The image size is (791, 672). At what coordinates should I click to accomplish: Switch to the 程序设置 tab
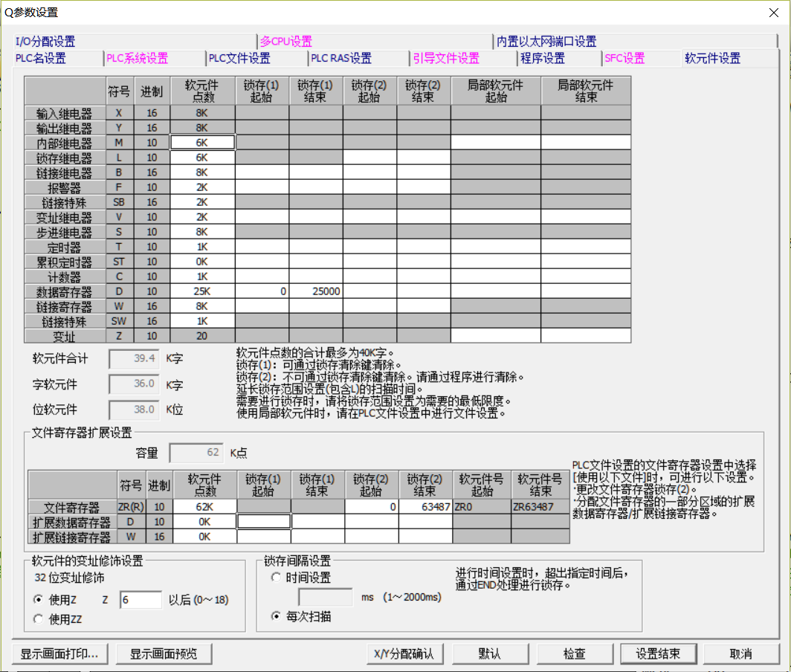click(x=543, y=58)
